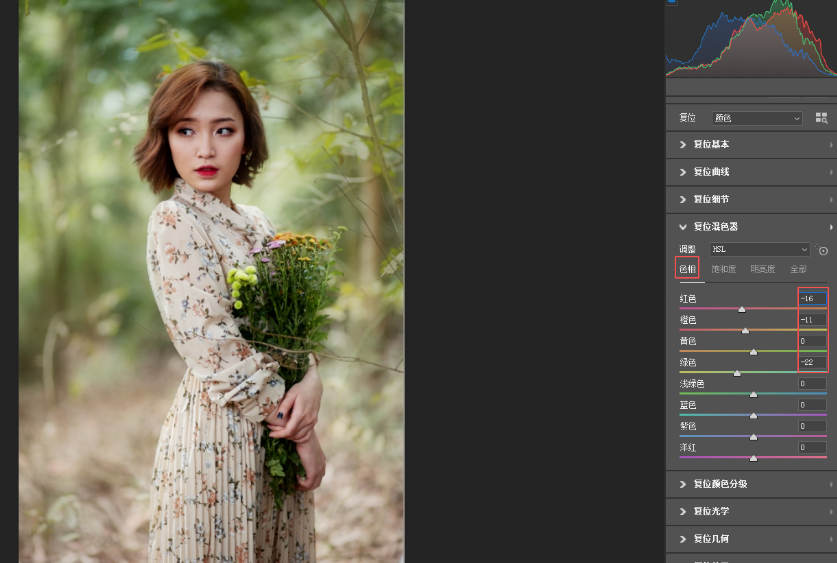Click the 蓝色 hue slider handle
Image resolution: width=837 pixels, height=563 pixels.
753,416
